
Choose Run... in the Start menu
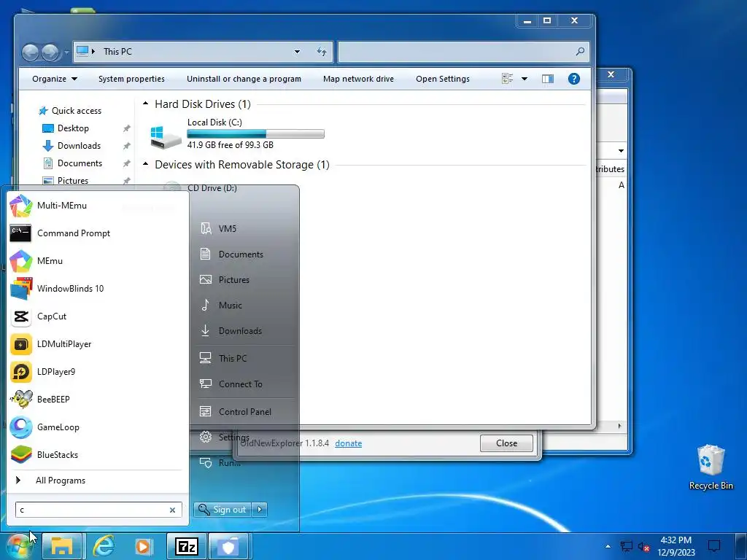point(220,463)
